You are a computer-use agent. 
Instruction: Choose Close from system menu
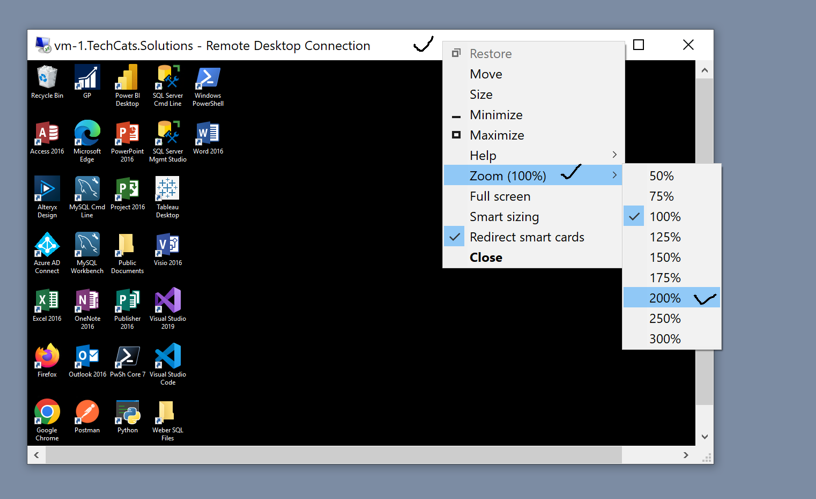point(532,258)
